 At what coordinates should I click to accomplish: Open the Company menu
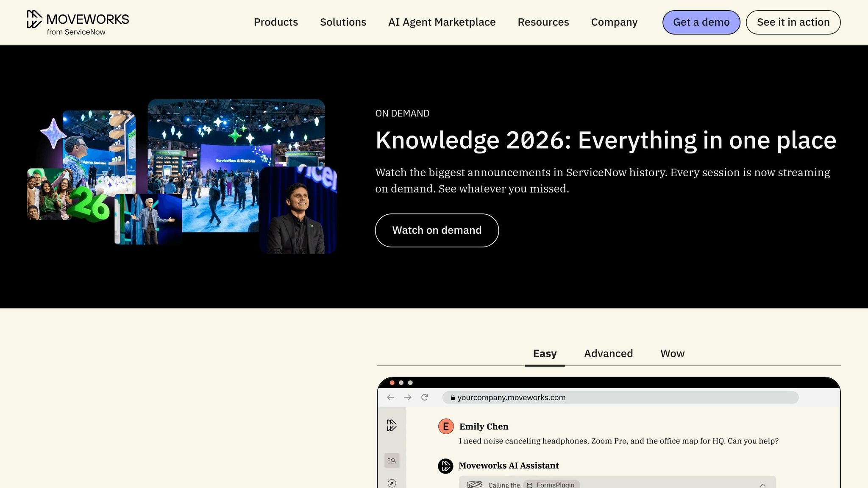(x=614, y=22)
